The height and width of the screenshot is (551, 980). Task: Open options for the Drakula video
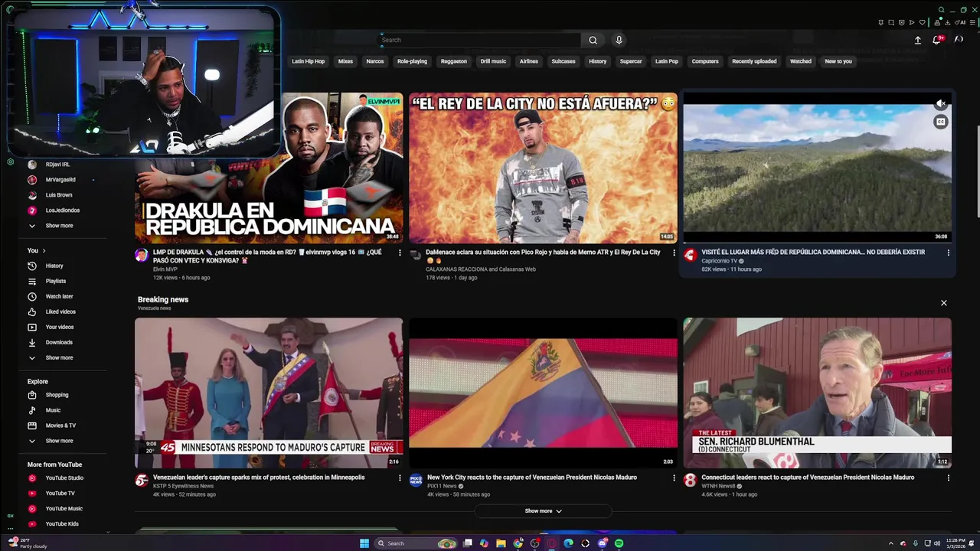400,253
